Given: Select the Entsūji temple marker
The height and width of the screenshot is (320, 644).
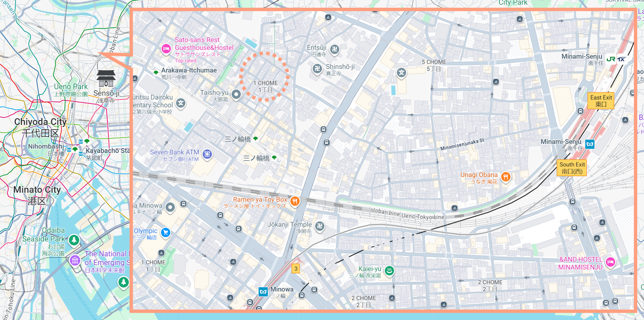Looking at the screenshot, I should 334,49.
